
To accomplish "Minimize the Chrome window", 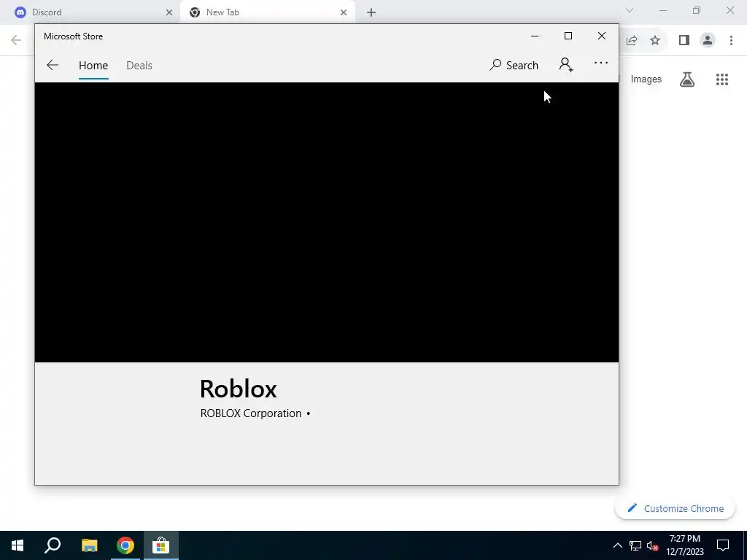I will [663, 10].
